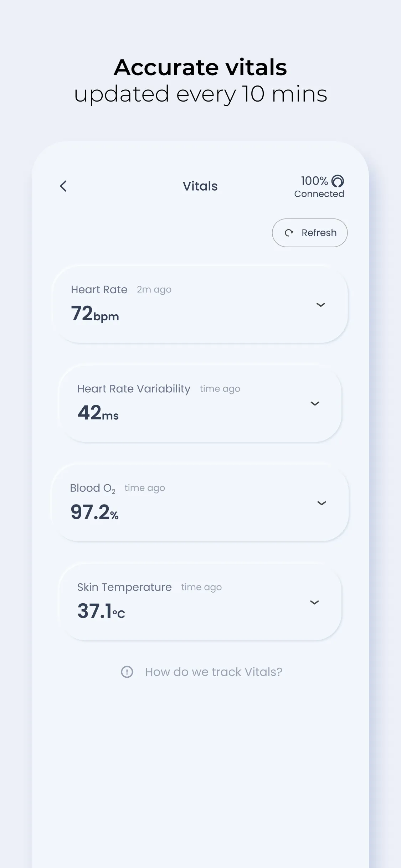Image resolution: width=401 pixels, height=868 pixels.
Task: Tap time ago label on Blood O2
Action: click(x=144, y=487)
